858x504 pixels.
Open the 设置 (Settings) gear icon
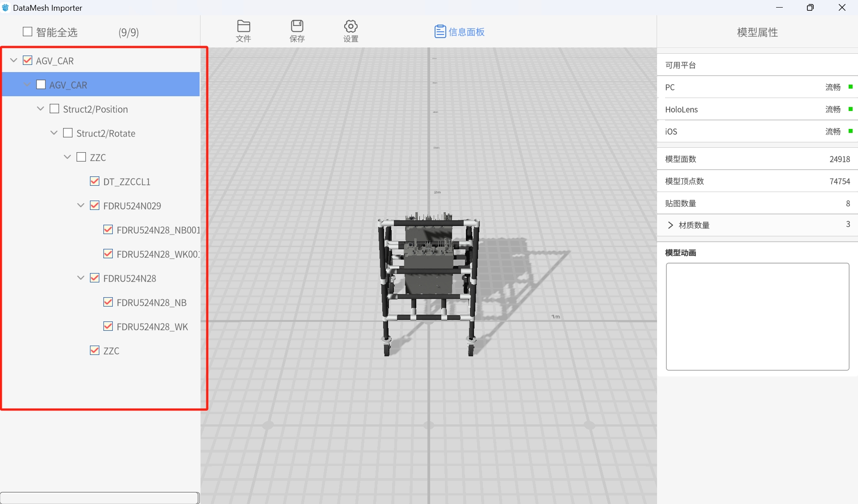(x=350, y=26)
